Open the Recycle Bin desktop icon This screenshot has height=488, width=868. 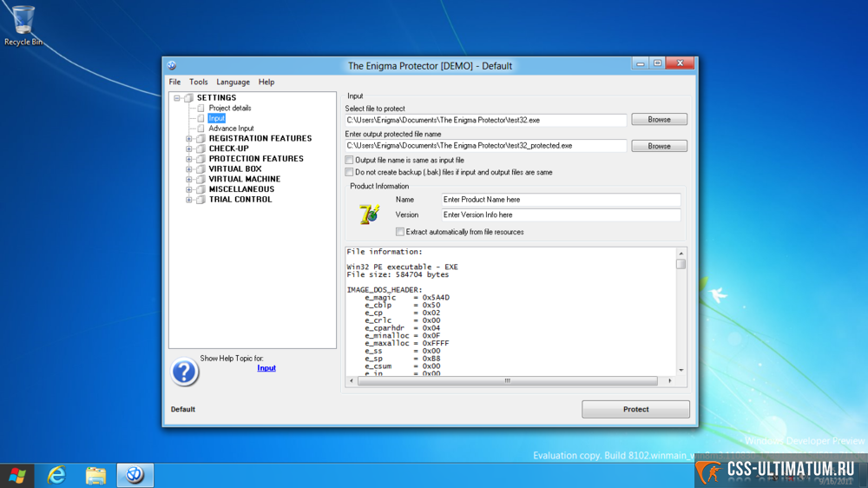(x=23, y=25)
